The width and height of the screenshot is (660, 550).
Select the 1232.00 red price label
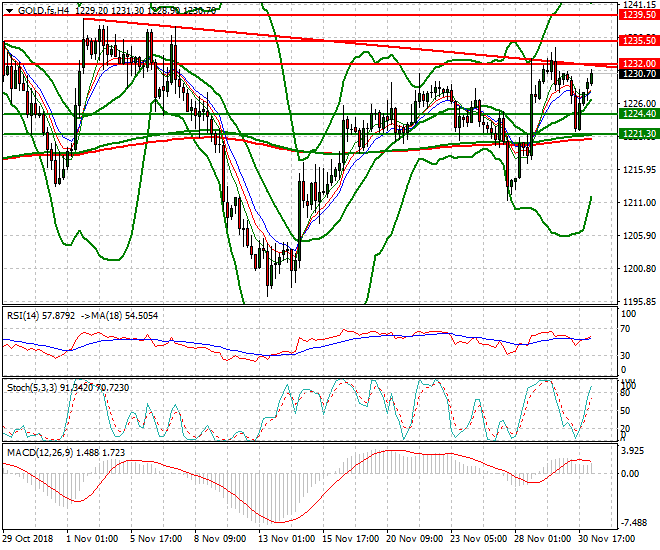pos(639,64)
